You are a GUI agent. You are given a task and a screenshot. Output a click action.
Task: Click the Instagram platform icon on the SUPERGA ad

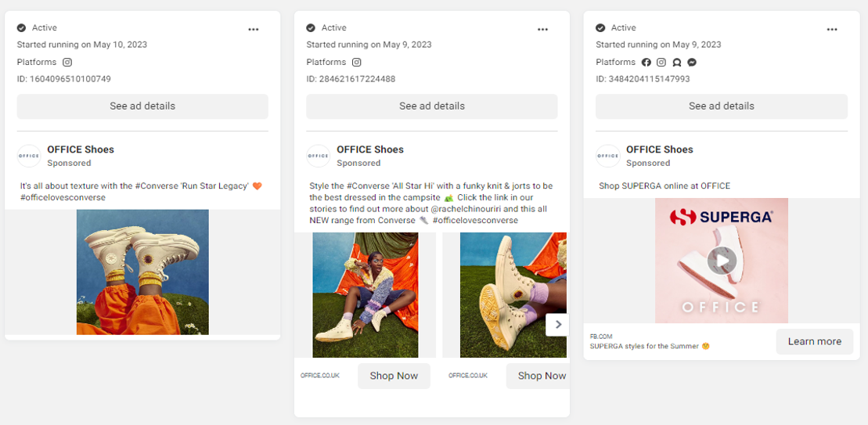click(661, 62)
